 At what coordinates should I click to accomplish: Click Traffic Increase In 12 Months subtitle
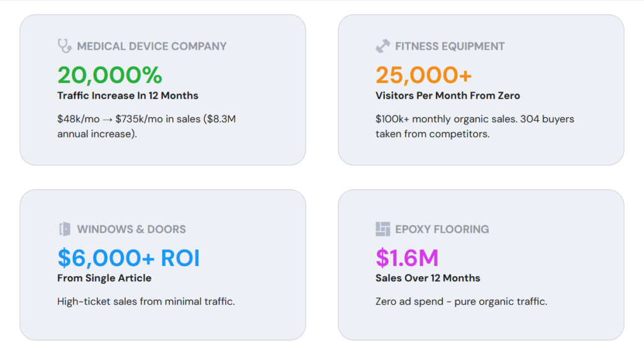pos(128,96)
